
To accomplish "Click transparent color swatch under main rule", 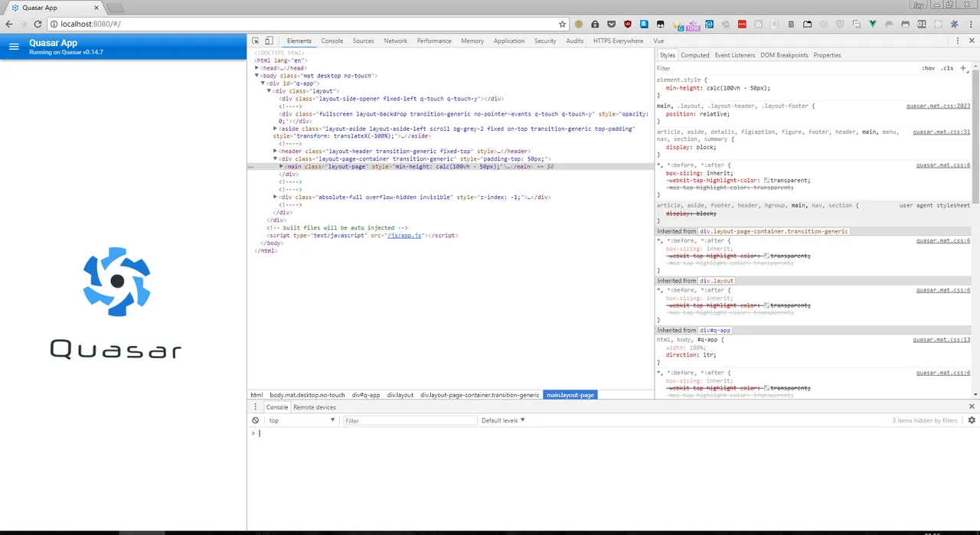I will point(766,181).
